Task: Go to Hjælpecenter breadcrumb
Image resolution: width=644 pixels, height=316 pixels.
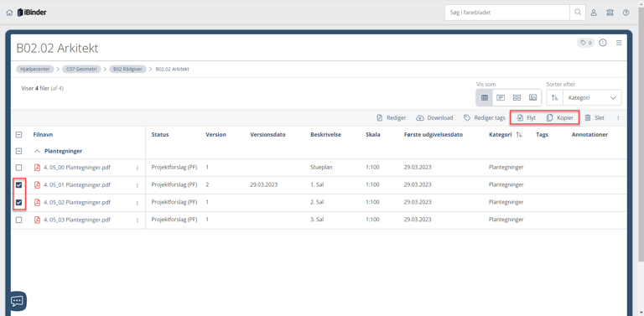Action: point(35,69)
